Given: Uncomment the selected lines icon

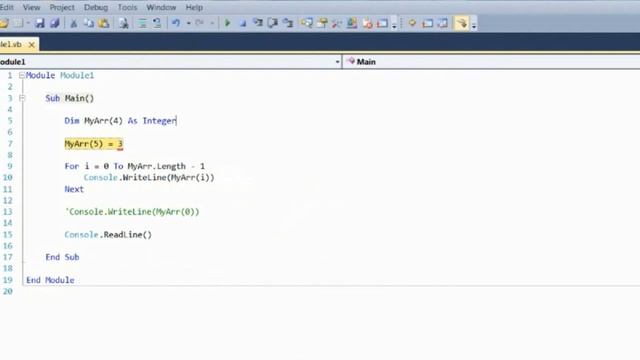Looking at the screenshot, I should pos(157,23).
